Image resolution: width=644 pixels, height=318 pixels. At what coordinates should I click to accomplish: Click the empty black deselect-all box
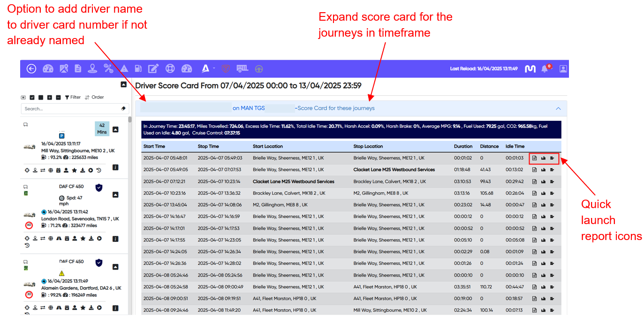[41, 97]
